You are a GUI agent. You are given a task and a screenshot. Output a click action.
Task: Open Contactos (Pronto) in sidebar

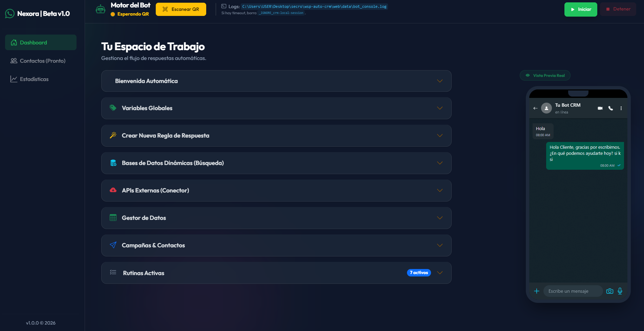click(x=41, y=61)
